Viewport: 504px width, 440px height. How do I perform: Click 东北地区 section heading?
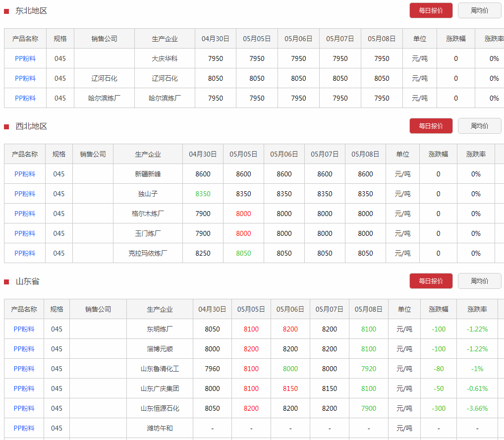pyautogui.click(x=31, y=10)
